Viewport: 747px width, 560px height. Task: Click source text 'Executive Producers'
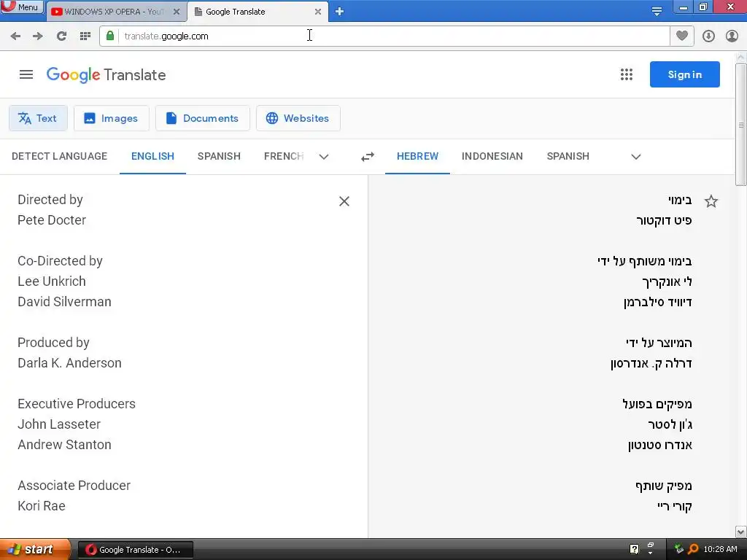pyautogui.click(x=77, y=404)
